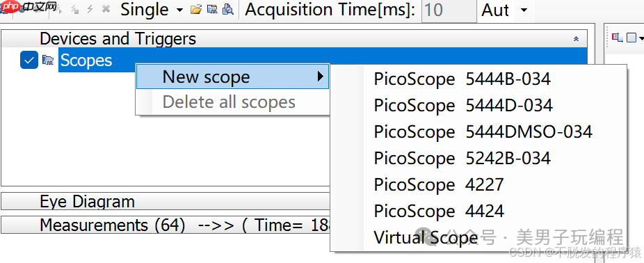Click the Scopes folder icon in the tree
The width and height of the screenshot is (644, 263).
(x=48, y=61)
